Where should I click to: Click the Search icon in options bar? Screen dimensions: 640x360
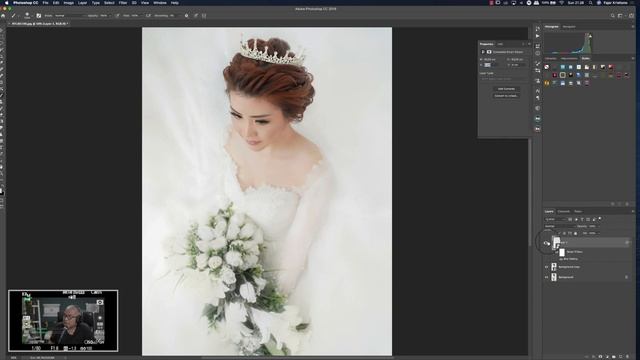(613, 16)
